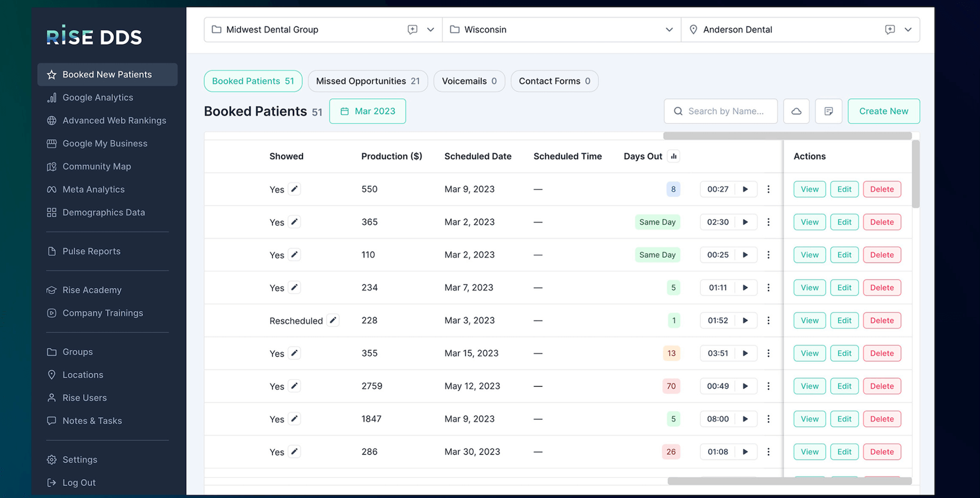Click the Community Map icon
Viewport: 980px width, 498px height.
(x=51, y=166)
